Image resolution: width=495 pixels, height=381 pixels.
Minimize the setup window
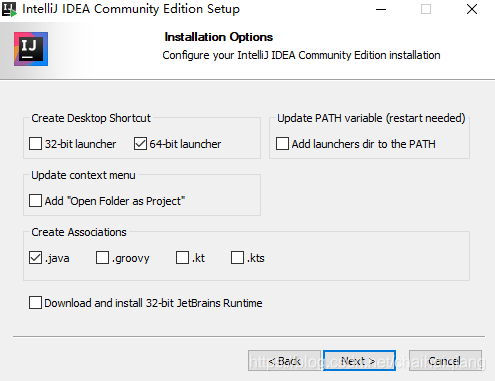[x=381, y=9]
